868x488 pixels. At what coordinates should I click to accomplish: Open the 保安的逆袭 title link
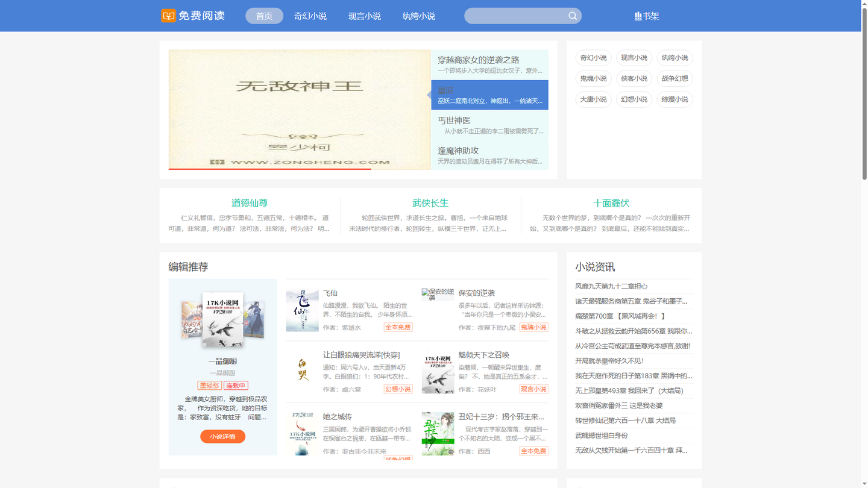(476, 293)
